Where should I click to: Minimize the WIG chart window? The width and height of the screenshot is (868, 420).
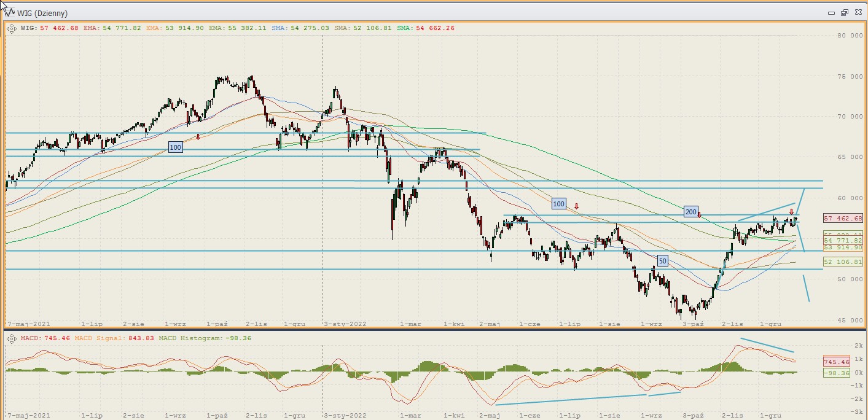pos(831,12)
